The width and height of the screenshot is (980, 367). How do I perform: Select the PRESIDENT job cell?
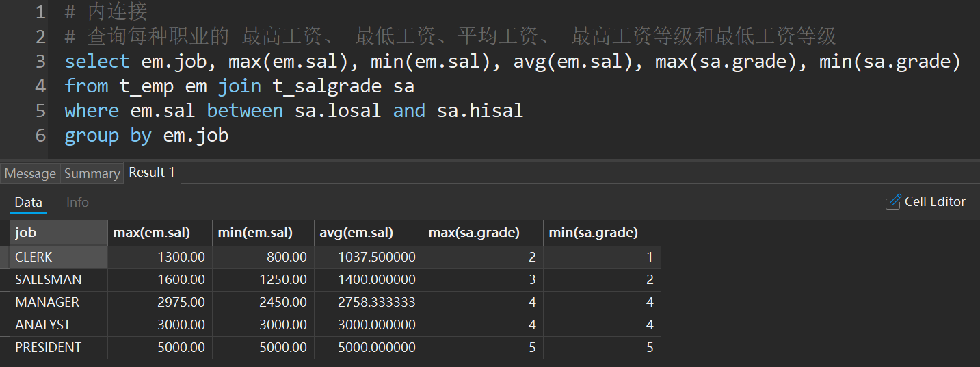[x=59, y=347]
